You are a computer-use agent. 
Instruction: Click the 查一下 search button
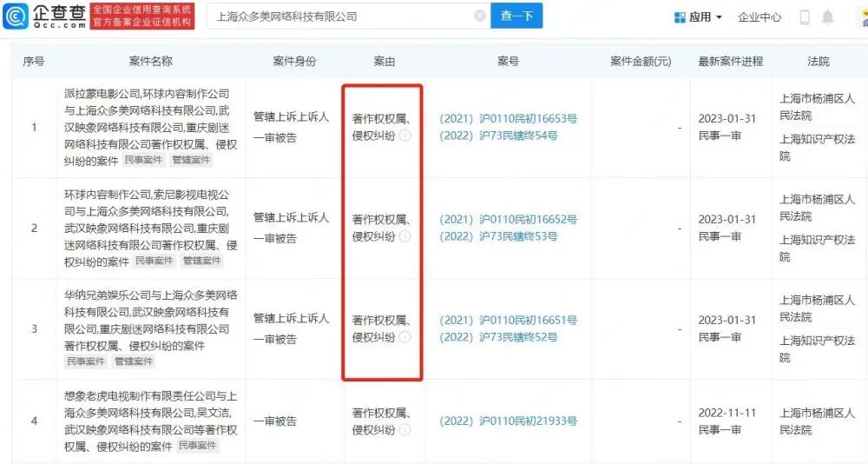pyautogui.click(x=516, y=16)
